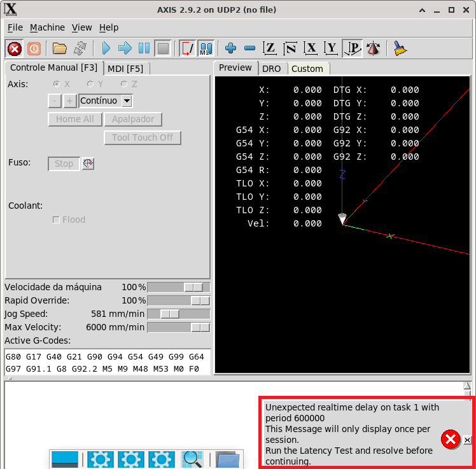This screenshot has width=476, height=469.
Task: Click third gear icon in taskbar
Action: coord(162,459)
